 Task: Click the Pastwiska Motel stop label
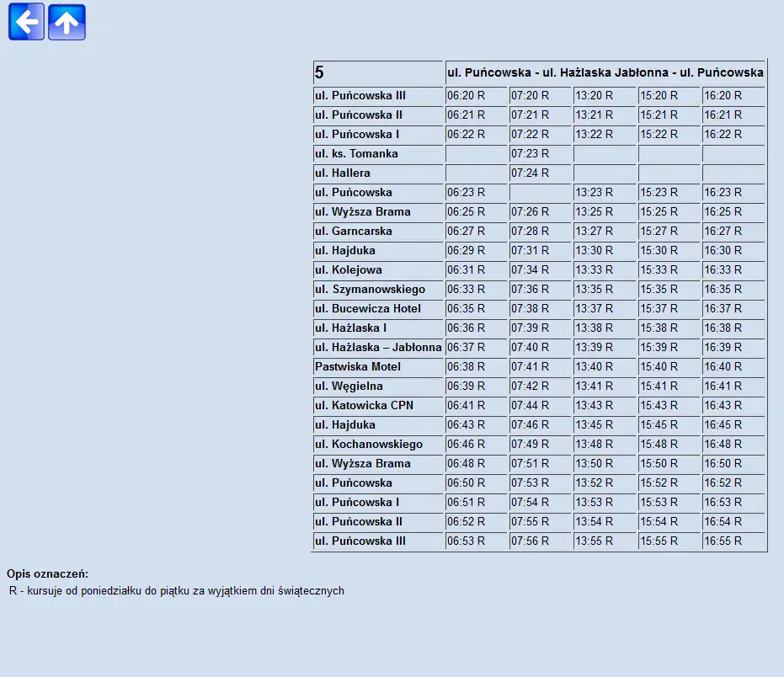pyautogui.click(x=358, y=367)
